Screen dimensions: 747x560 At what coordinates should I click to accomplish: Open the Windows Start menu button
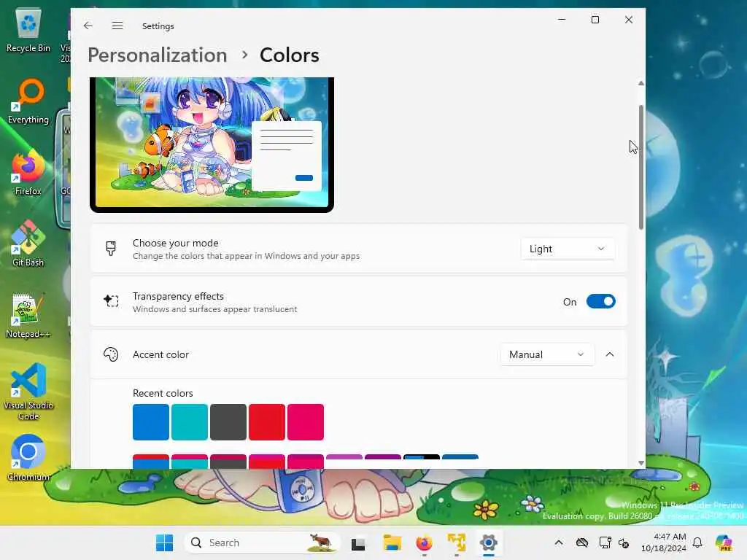(x=165, y=542)
